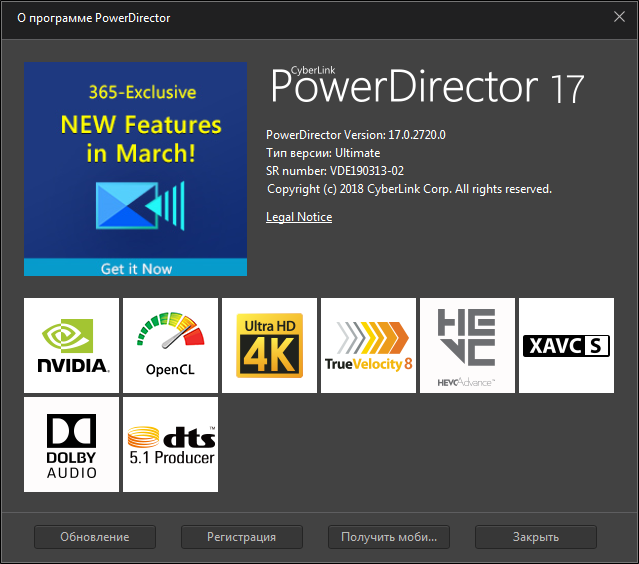
Task: Click the PowerDirector Version 17.0.2720.0 text
Action: (356, 135)
